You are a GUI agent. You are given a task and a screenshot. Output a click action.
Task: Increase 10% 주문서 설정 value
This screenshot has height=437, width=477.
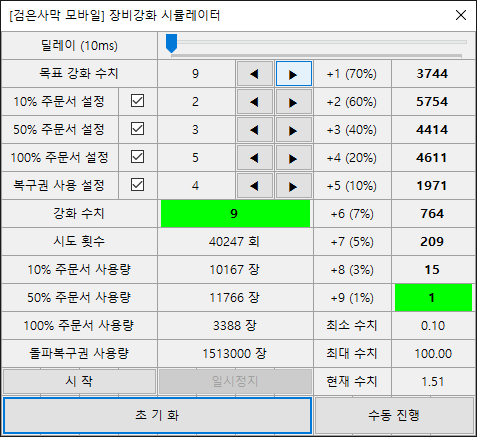tap(294, 102)
